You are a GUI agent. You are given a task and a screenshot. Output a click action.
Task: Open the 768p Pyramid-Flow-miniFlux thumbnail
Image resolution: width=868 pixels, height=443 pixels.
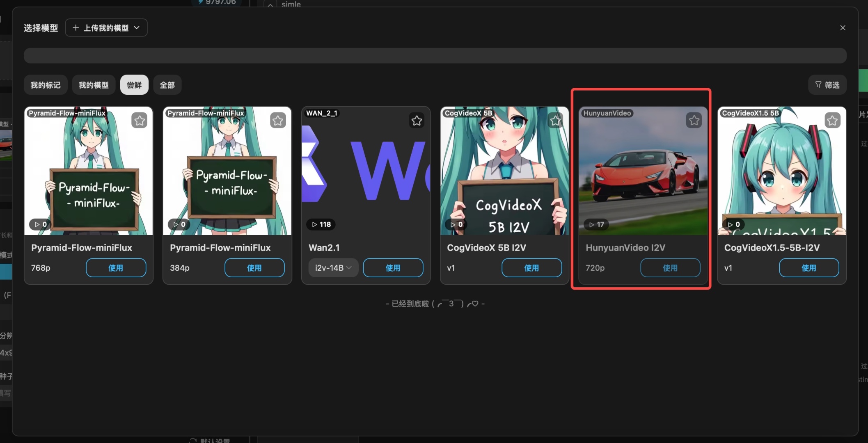88,171
